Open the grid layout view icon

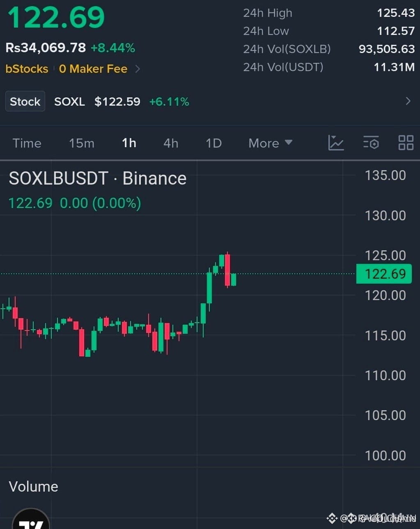[406, 143]
